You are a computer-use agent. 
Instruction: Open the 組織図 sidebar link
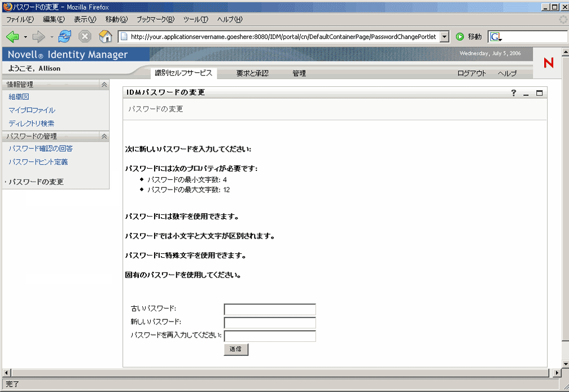[x=19, y=97]
